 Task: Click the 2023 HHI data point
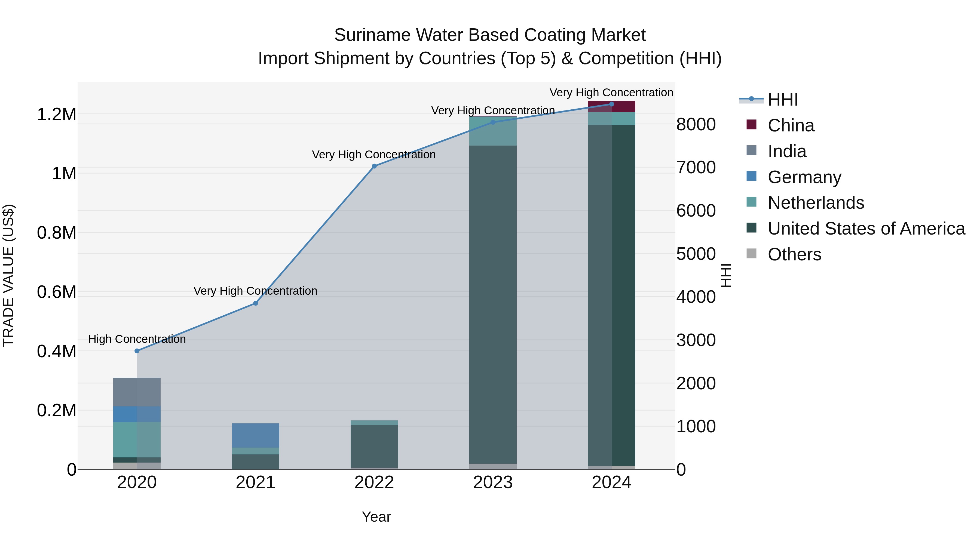[x=493, y=122]
